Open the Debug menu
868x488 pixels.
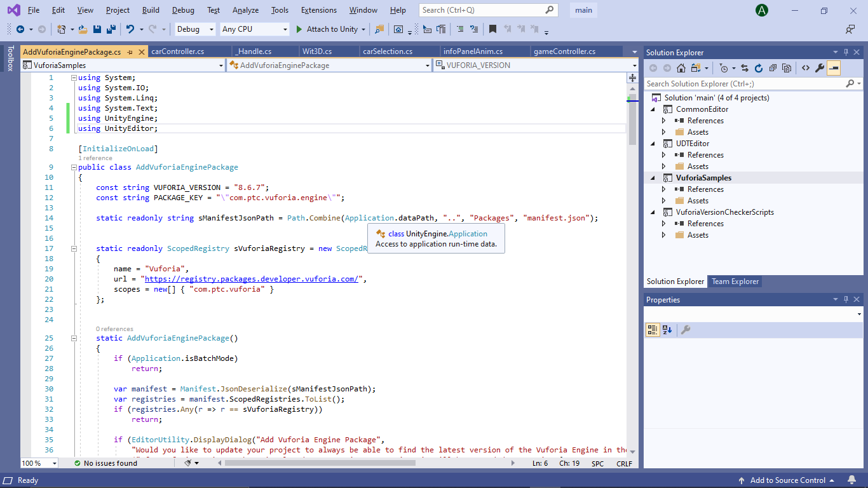pos(183,10)
